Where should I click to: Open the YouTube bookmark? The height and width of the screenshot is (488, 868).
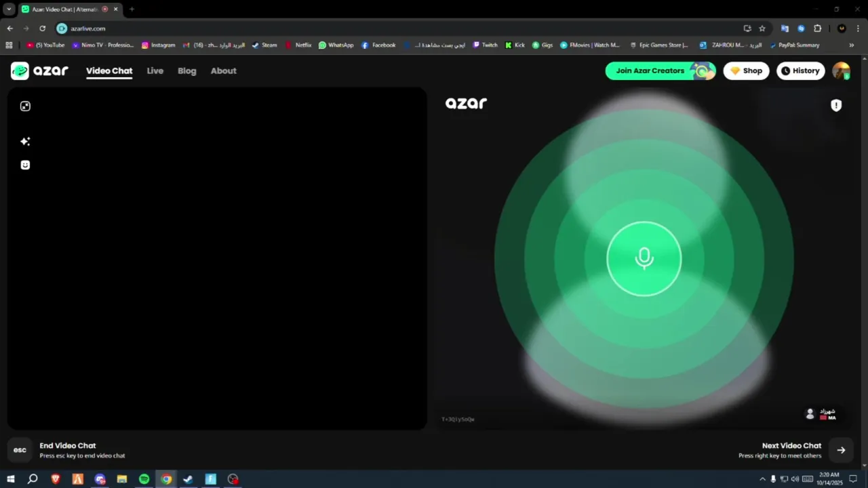(45, 45)
